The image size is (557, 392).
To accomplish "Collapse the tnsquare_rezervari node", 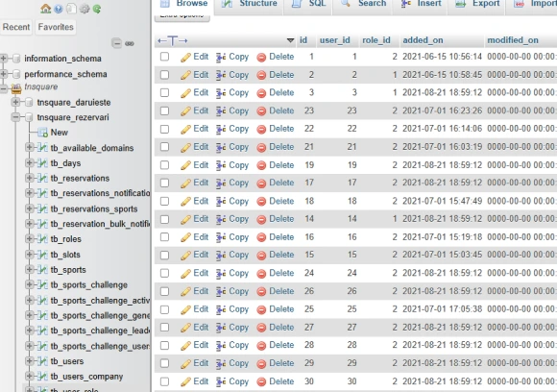I will coord(15,117).
